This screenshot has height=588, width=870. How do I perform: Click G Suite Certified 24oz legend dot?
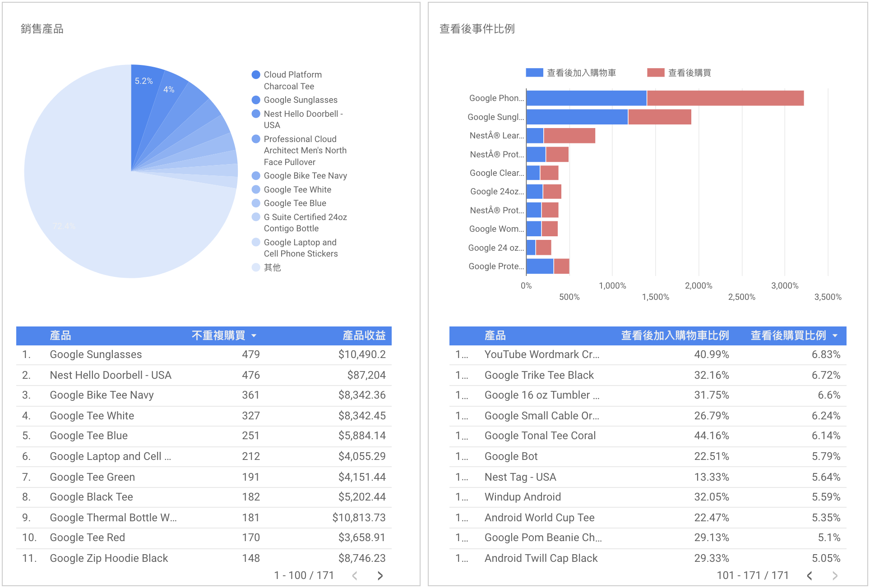coord(256,217)
